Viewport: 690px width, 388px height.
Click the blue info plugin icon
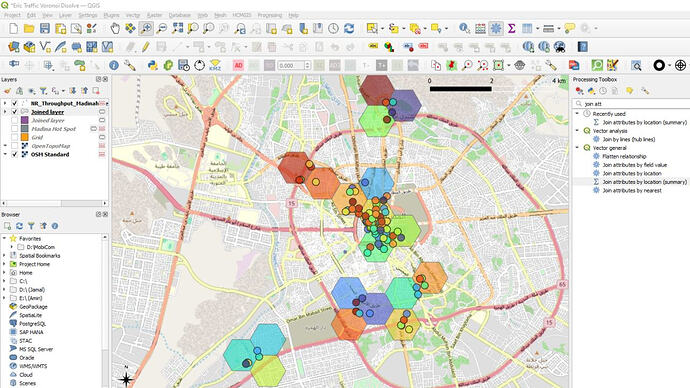(x=114, y=66)
